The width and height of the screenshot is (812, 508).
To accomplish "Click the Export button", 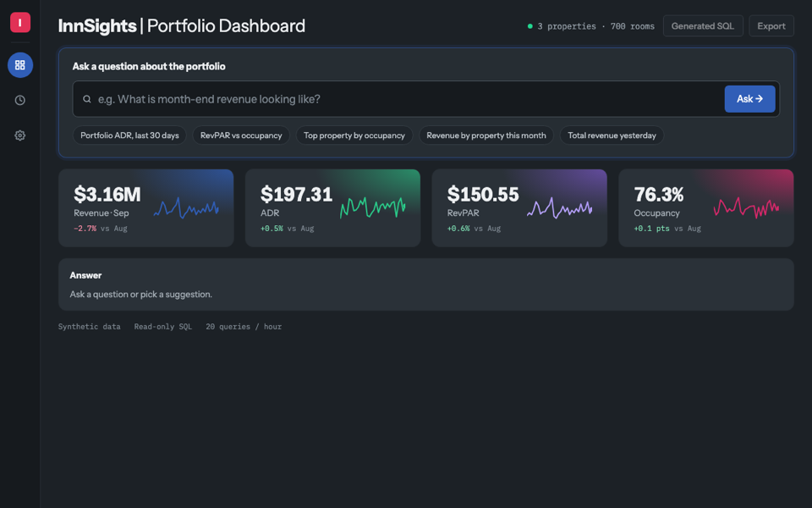I will point(771,26).
